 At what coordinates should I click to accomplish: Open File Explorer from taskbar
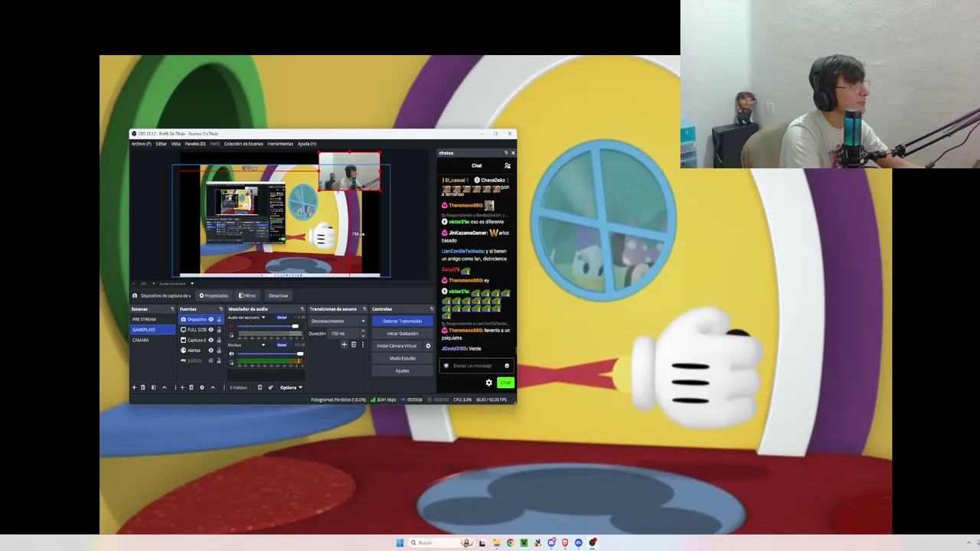click(x=496, y=543)
